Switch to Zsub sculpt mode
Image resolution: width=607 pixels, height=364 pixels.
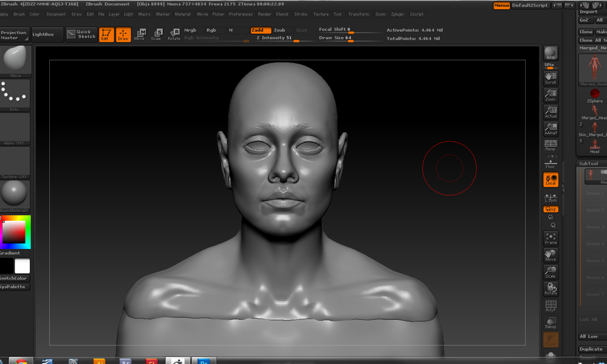[279, 30]
